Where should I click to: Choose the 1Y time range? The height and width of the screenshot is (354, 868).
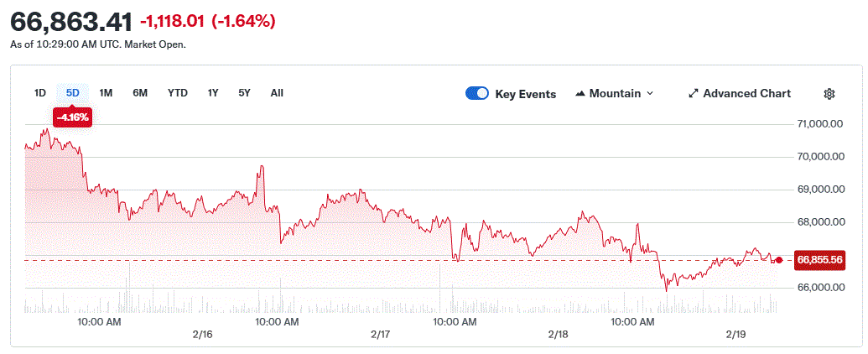(x=213, y=93)
